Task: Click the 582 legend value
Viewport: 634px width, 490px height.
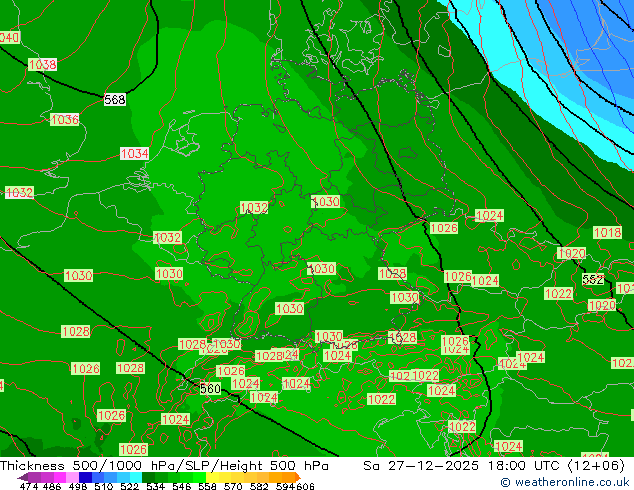Action: (259, 486)
